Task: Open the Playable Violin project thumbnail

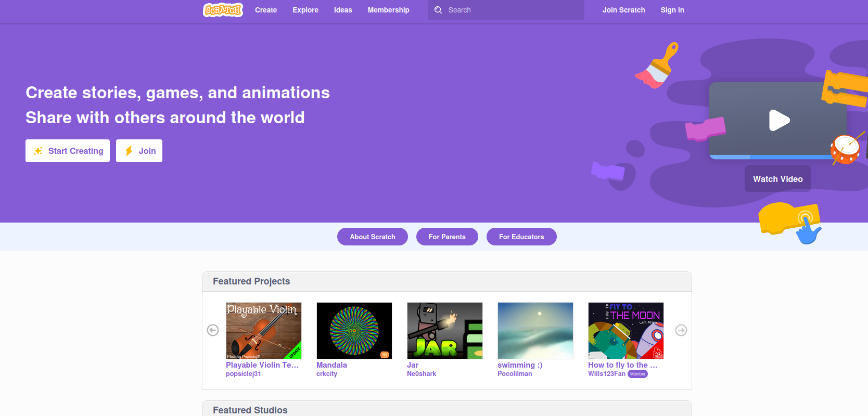Action: (264, 331)
